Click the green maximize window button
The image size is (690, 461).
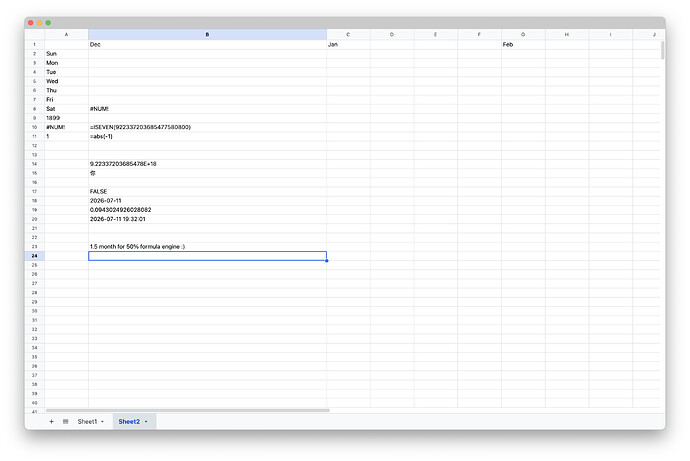(48, 22)
